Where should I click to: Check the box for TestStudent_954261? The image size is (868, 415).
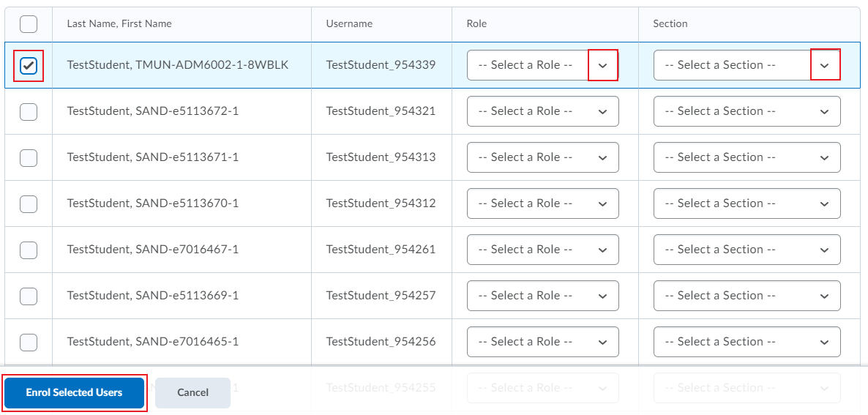coord(29,250)
